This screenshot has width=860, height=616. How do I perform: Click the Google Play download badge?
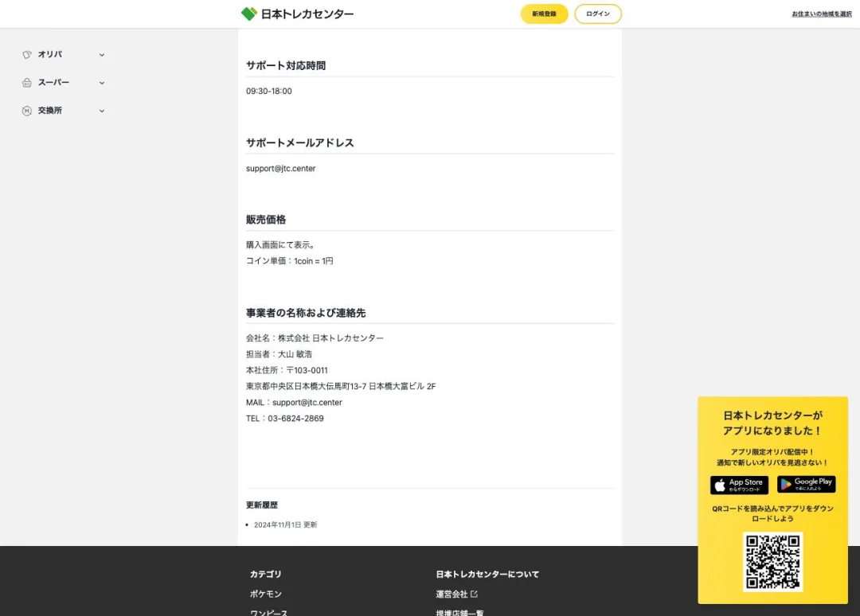coord(806,485)
